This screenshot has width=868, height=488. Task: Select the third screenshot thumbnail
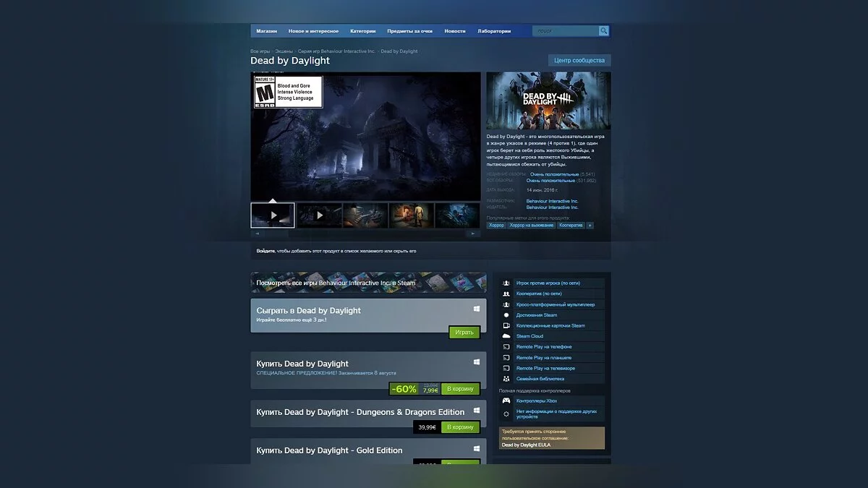[365, 215]
